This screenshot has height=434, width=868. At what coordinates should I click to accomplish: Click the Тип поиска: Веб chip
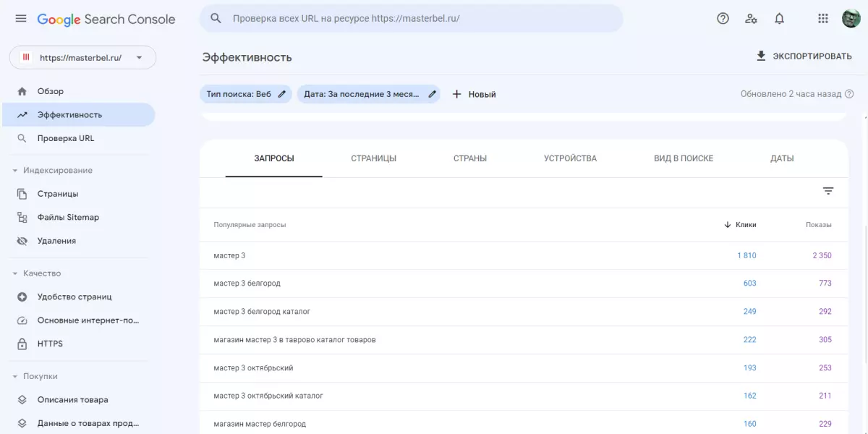(x=246, y=94)
